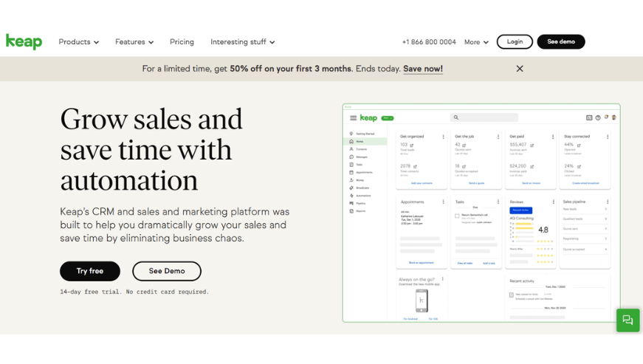The height and width of the screenshot is (364, 643).
Task: Click the mobile phone image on app card
Action: (x=422, y=301)
